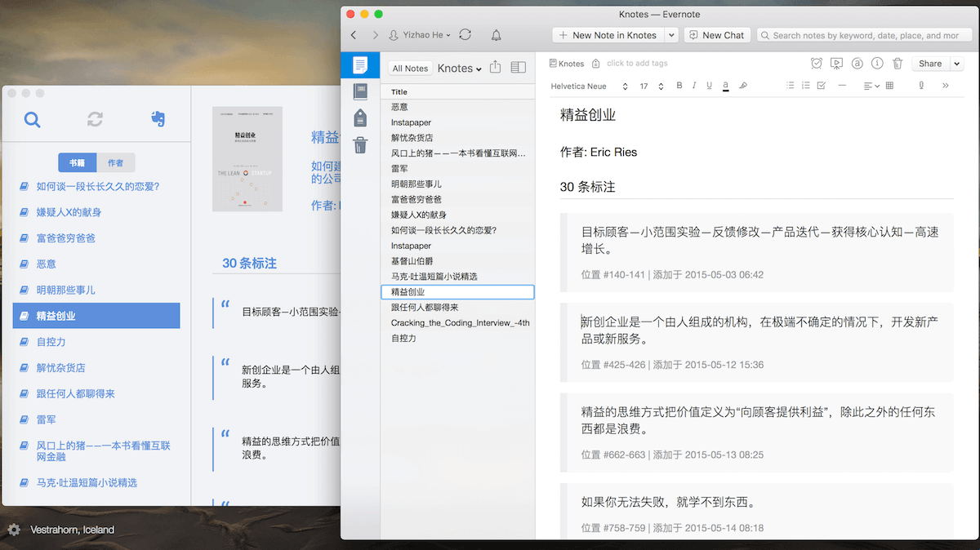This screenshot has height=550, width=980.
Task: Click the All Notes button
Action: point(410,69)
